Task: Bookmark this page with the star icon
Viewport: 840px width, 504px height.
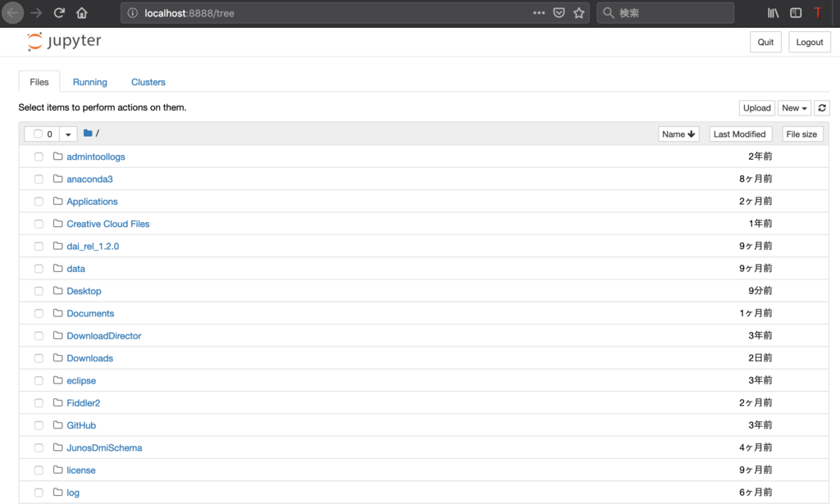Action: 578,13
